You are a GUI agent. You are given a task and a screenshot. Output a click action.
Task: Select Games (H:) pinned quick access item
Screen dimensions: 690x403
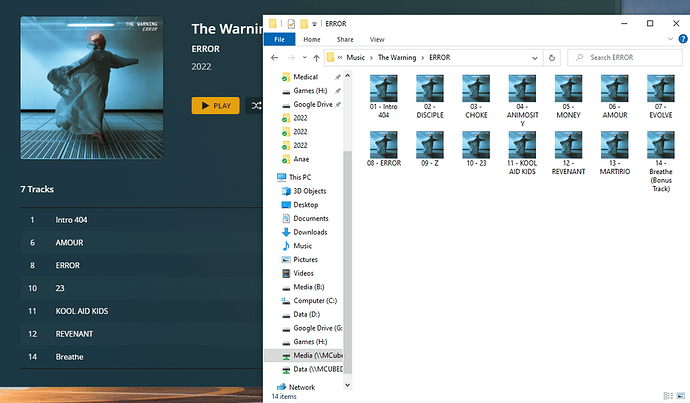click(x=310, y=91)
